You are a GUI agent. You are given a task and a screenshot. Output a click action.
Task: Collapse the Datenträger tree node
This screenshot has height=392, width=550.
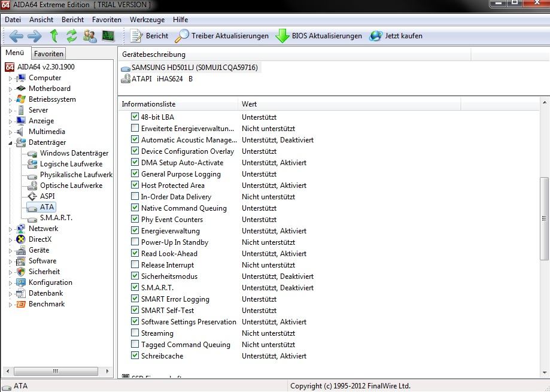click(x=11, y=142)
